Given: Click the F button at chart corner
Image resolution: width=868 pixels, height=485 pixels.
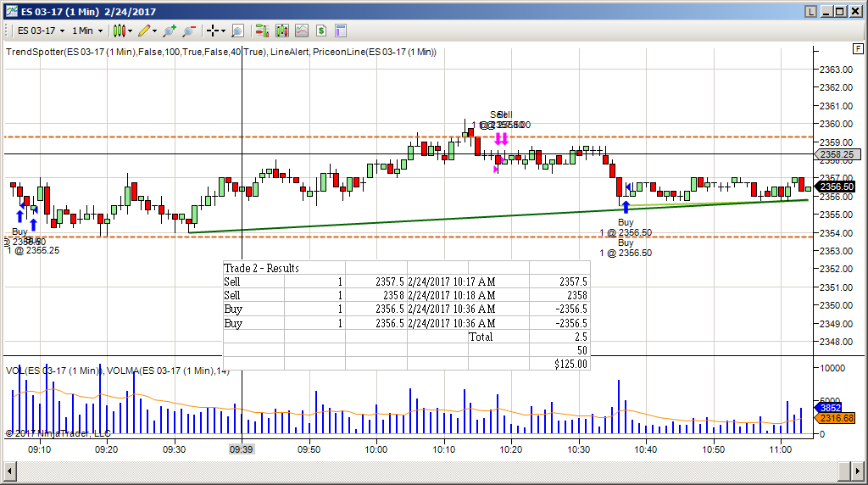Looking at the screenshot, I should click(858, 48).
